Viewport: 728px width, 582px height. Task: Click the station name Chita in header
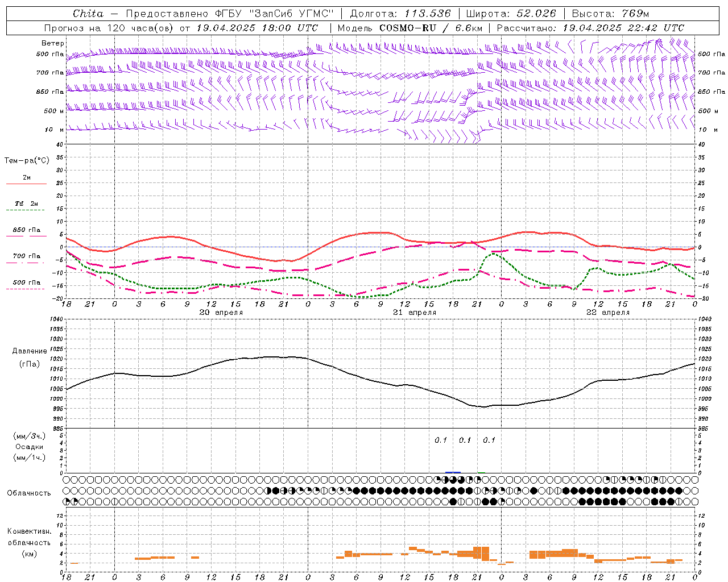(88, 14)
